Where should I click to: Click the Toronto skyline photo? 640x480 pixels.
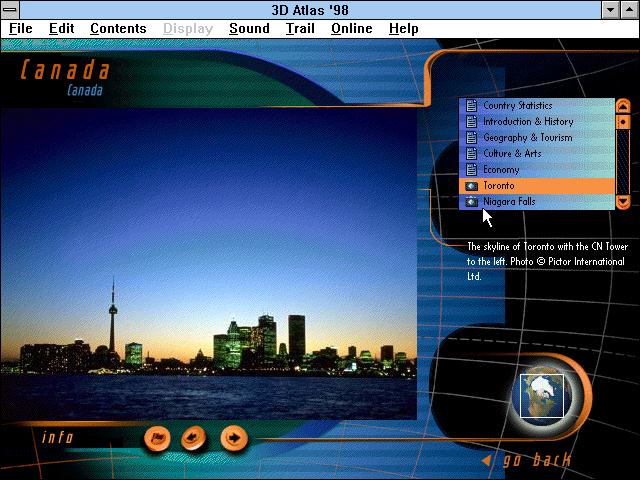208,264
